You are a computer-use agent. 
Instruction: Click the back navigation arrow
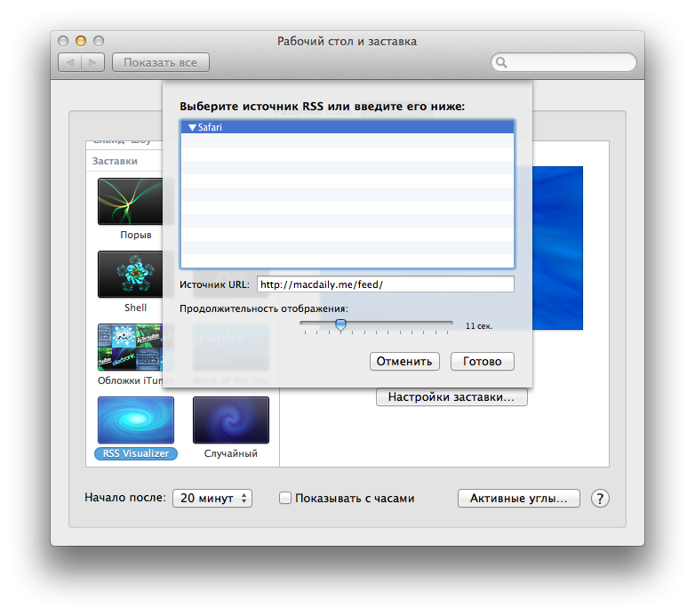(70, 62)
